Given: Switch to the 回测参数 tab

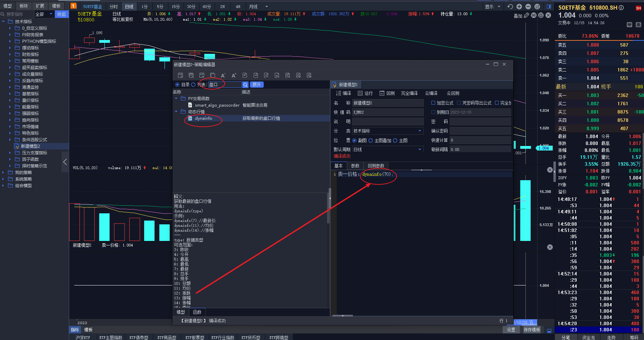Looking at the screenshot, I should click(x=376, y=166).
